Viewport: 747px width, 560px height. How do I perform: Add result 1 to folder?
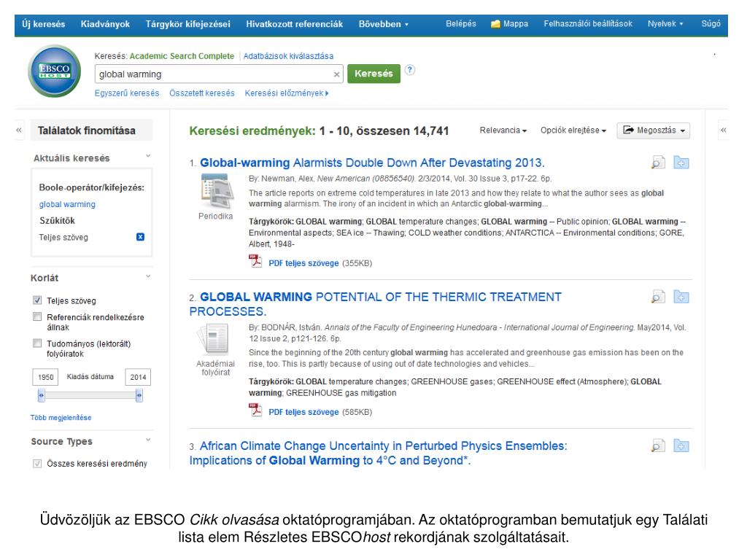[681, 163]
